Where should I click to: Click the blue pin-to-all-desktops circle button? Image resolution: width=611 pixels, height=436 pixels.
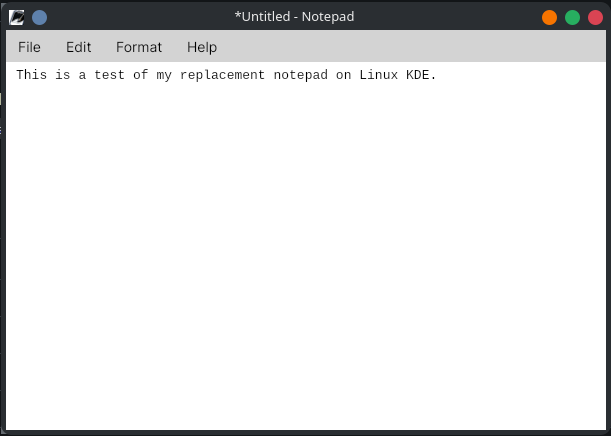click(39, 17)
